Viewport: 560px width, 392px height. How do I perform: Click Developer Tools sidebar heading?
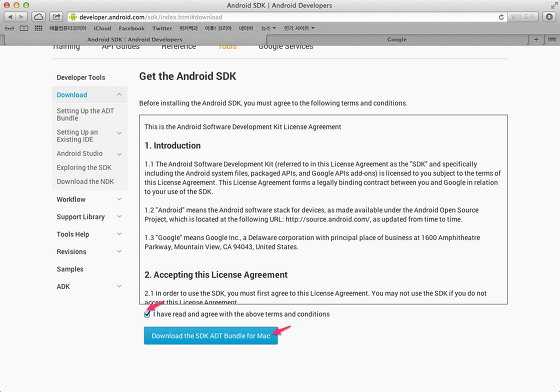[81, 77]
